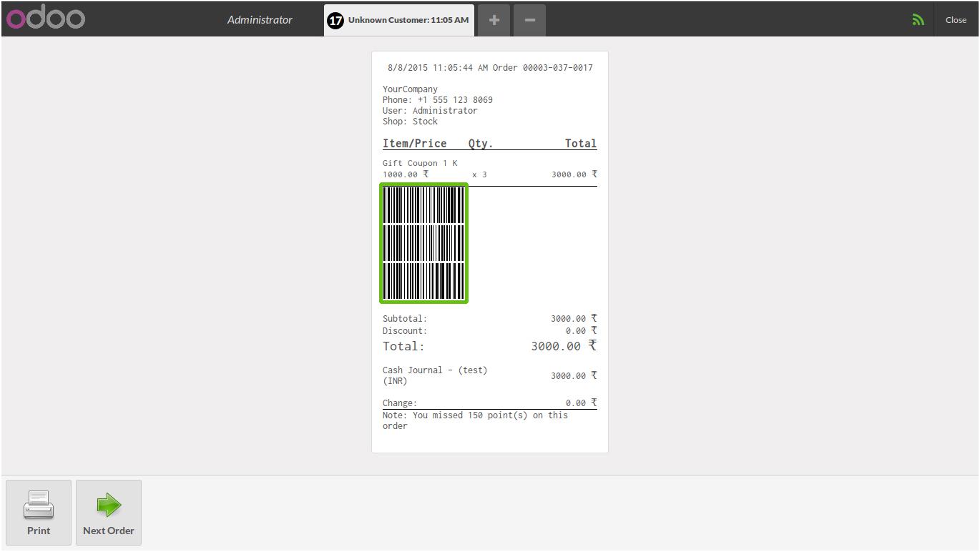Click the receipt header with order number
Screen dimensions: 980x552
point(490,68)
